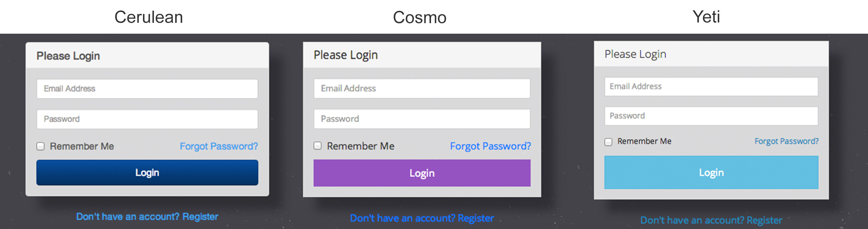This screenshot has height=229, width=868.
Task: Open Forgot Password link in Cerulean form
Action: pyautogui.click(x=219, y=146)
